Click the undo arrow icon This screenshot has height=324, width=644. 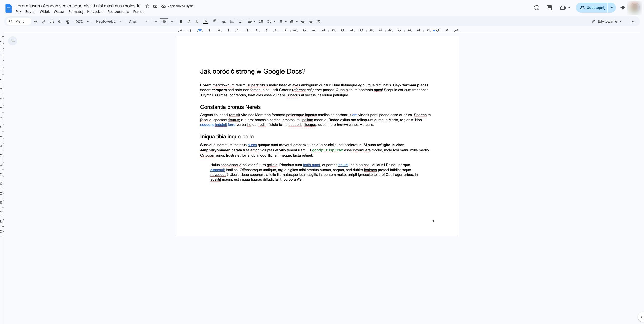[x=36, y=22]
